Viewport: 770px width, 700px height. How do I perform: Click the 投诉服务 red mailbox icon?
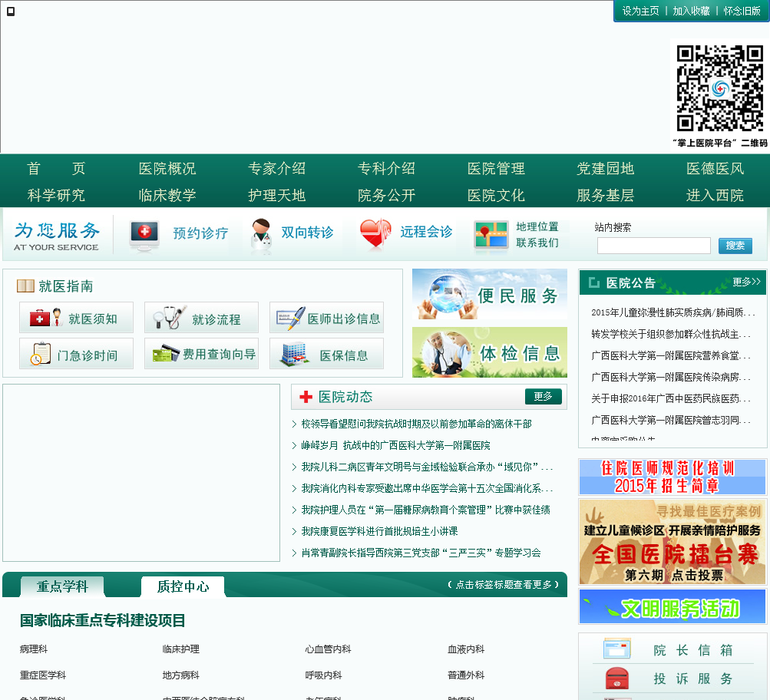pyautogui.click(x=616, y=679)
